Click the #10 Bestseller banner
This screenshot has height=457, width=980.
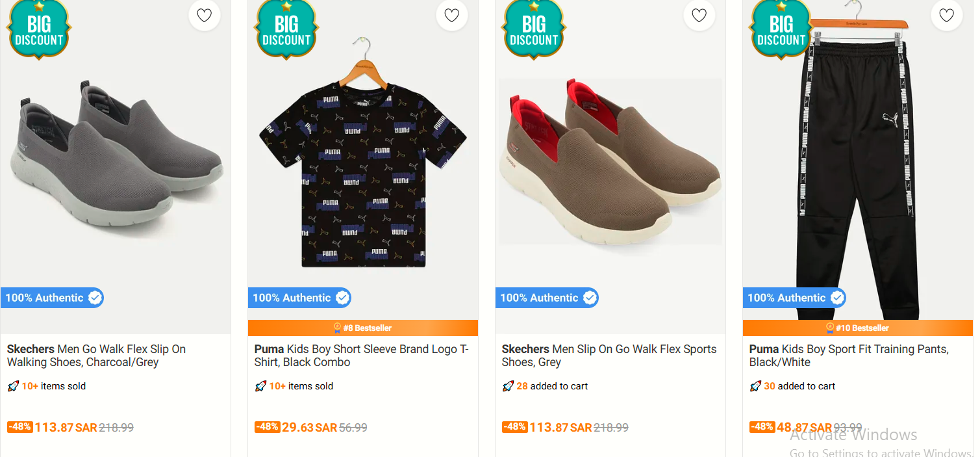tap(858, 328)
